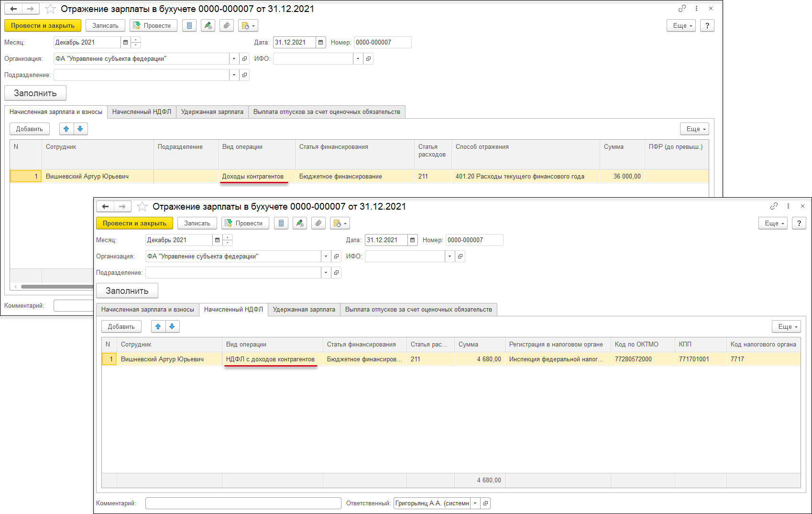812x514 pixels.
Task: Select Начисленная зарплата и взносы tab in front window
Action: (147, 309)
